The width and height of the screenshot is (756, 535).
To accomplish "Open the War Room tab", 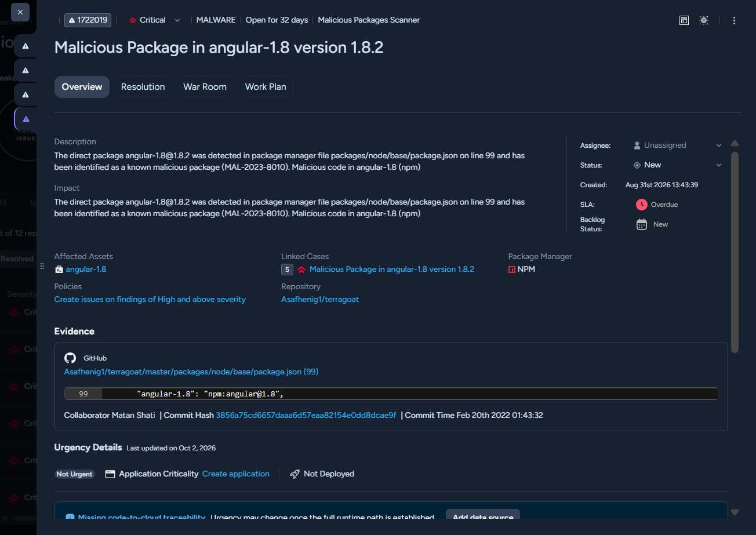I will [x=205, y=87].
